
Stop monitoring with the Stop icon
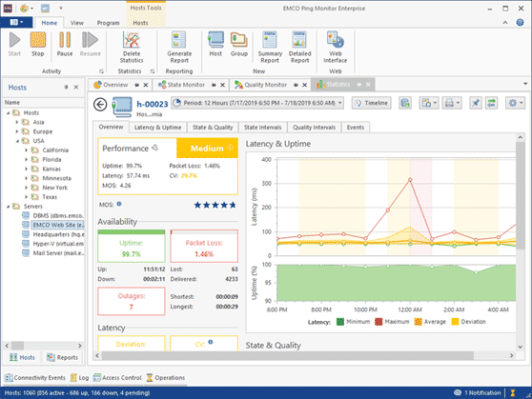38,40
